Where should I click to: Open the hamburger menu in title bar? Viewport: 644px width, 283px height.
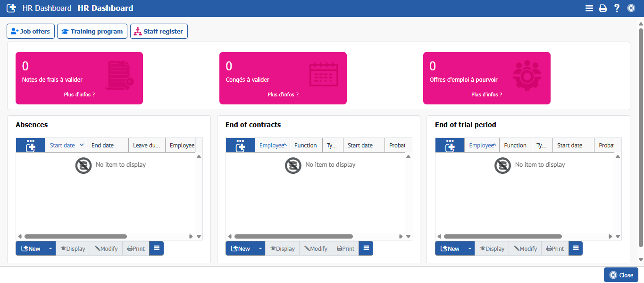tap(589, 8)
